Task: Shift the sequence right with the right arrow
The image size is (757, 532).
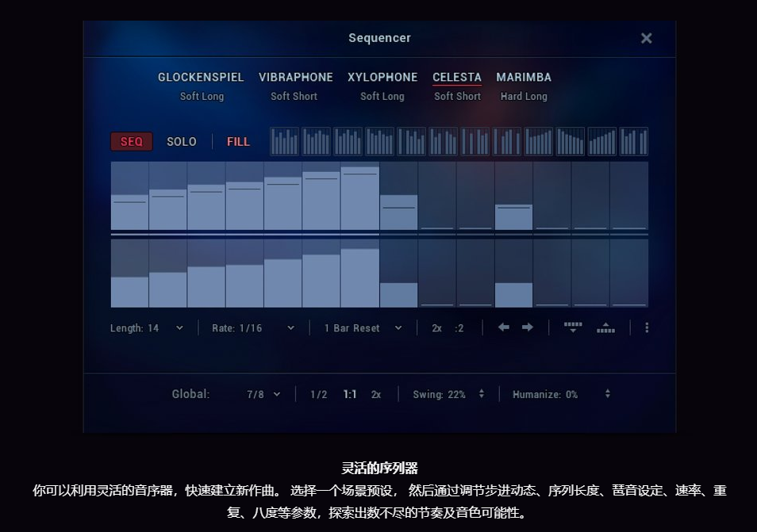Action: click(527, 327)
